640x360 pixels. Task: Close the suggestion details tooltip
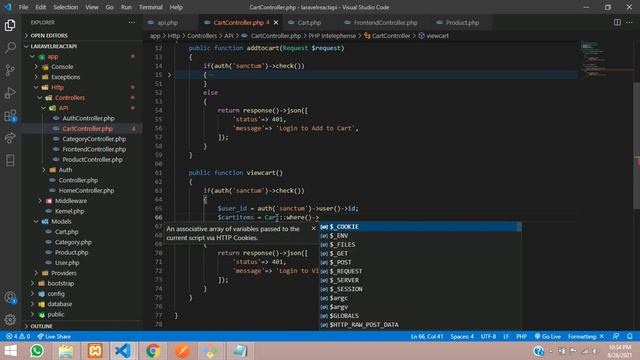[x=313, y=228]
